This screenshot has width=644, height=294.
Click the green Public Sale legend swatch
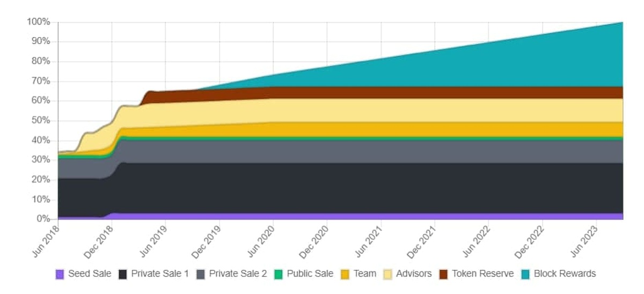click(279, 274)
